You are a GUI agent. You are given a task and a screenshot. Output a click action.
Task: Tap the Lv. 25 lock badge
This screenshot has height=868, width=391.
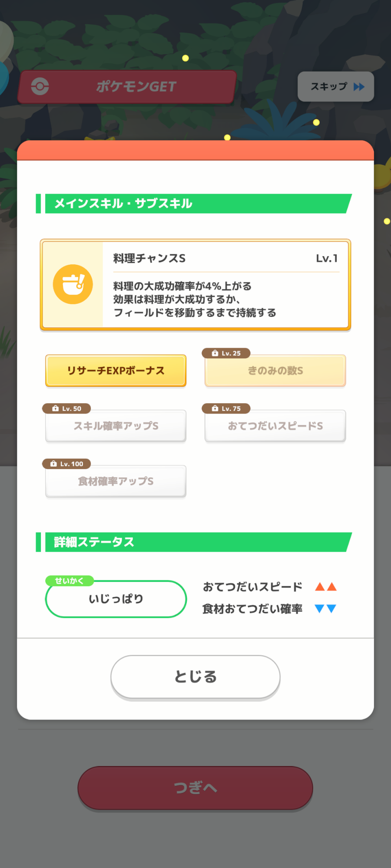(226, 353)
